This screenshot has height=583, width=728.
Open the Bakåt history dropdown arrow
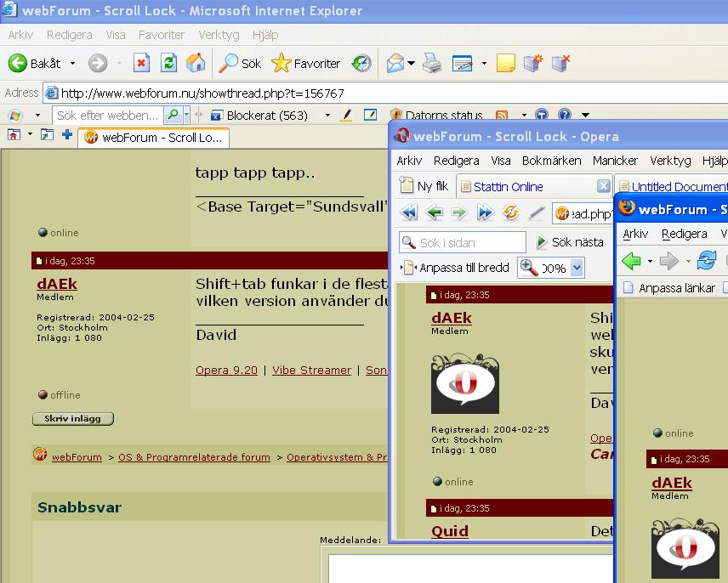(x=73, y=63)
